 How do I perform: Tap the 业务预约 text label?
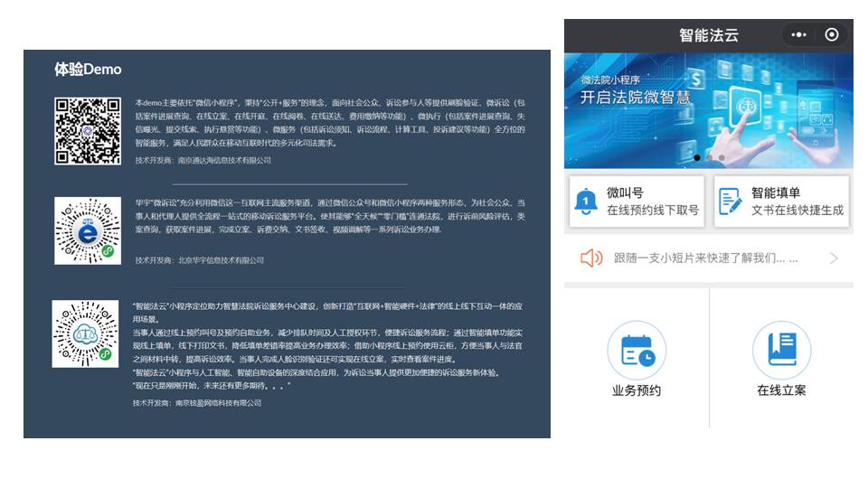coord(637,390)
